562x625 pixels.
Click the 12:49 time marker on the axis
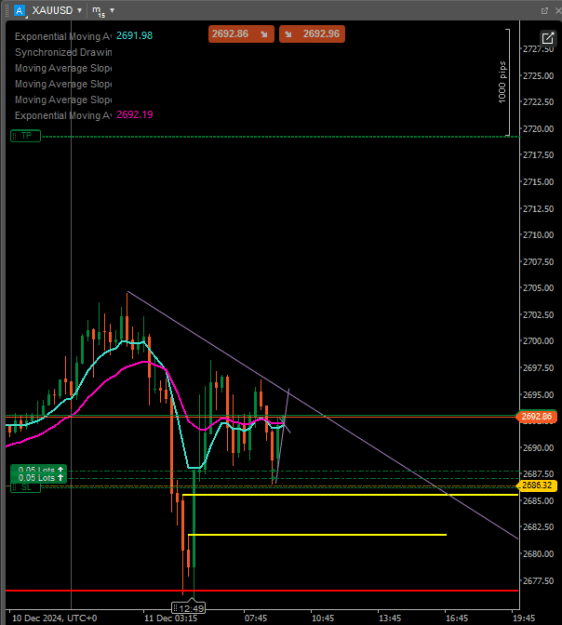(189, 608)
